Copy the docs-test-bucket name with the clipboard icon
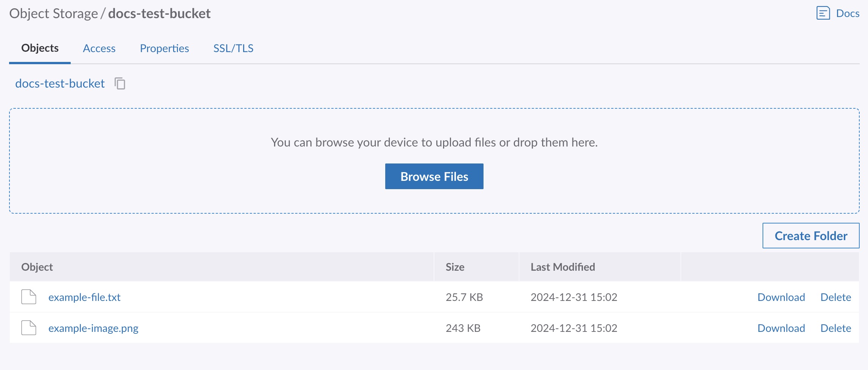 (120, 83)
